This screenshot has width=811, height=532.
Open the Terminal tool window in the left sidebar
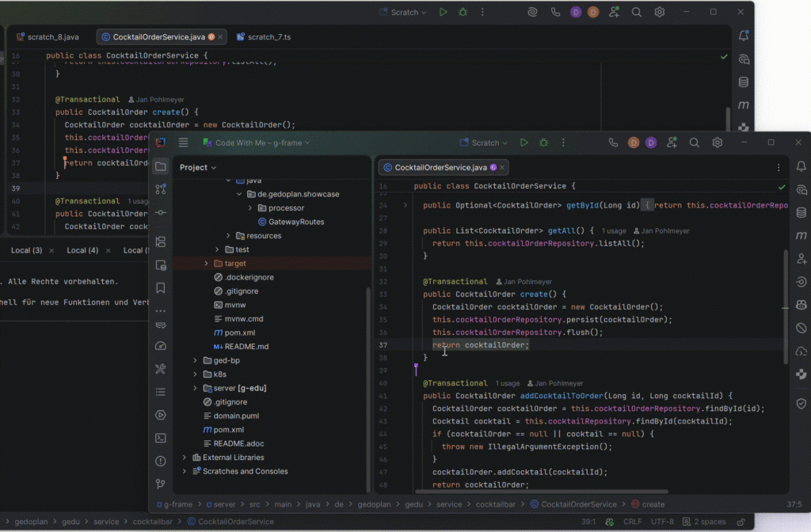coord(161,438)
